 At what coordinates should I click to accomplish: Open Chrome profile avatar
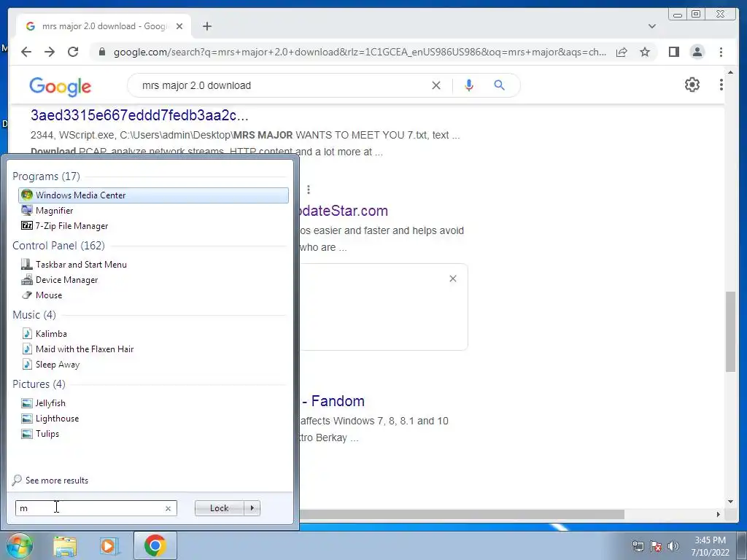click(x=697, y=52)
